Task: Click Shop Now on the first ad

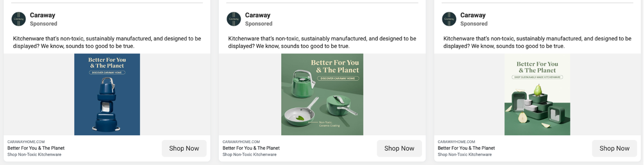Action: point(184,148)
